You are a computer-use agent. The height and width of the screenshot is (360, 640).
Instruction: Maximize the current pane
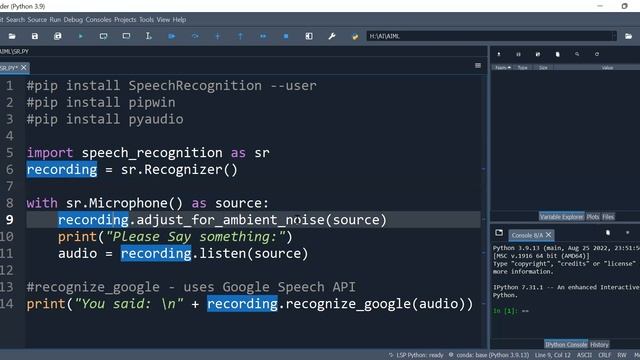(x=309, y=36)
